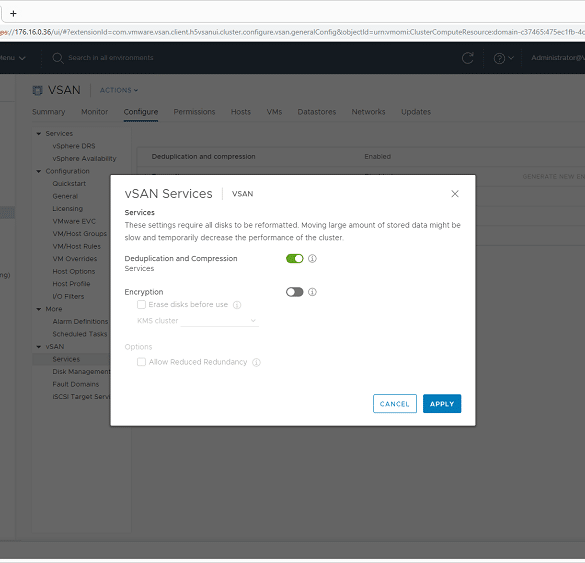The height and width of the screenshot is (563, 585).
Task: Select Alarm Definitions in sidebar
Action: coord(80,322)
